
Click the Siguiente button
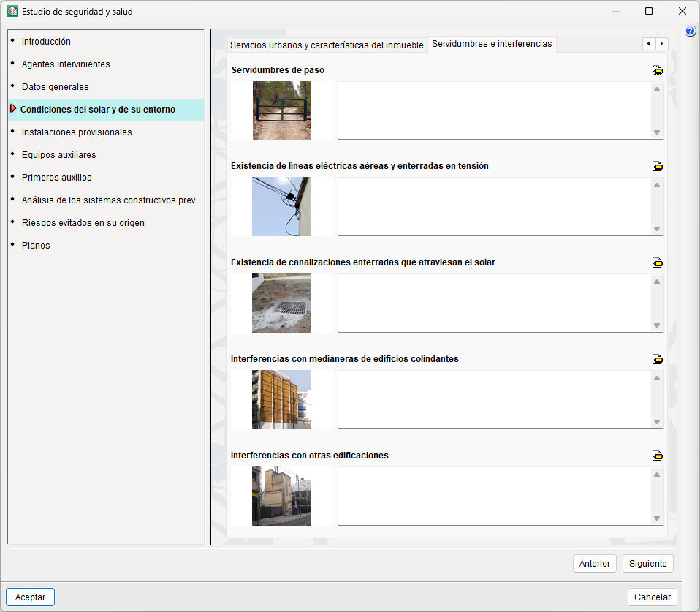click(x=648, y=564)
